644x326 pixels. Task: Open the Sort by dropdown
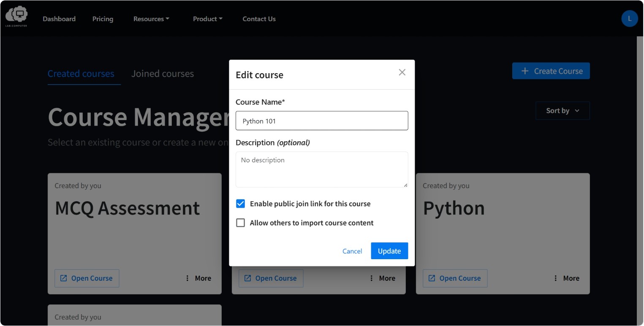pos(562,111)
